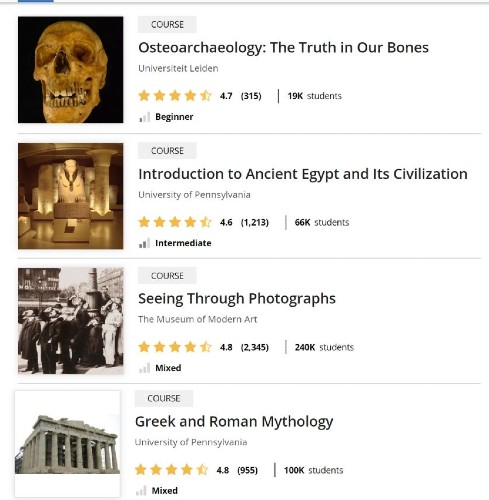The height and width of the screenshot is (500, 489).
Task: Click the star rating for Osteoarchaeology course
Action: coord(175,96)
